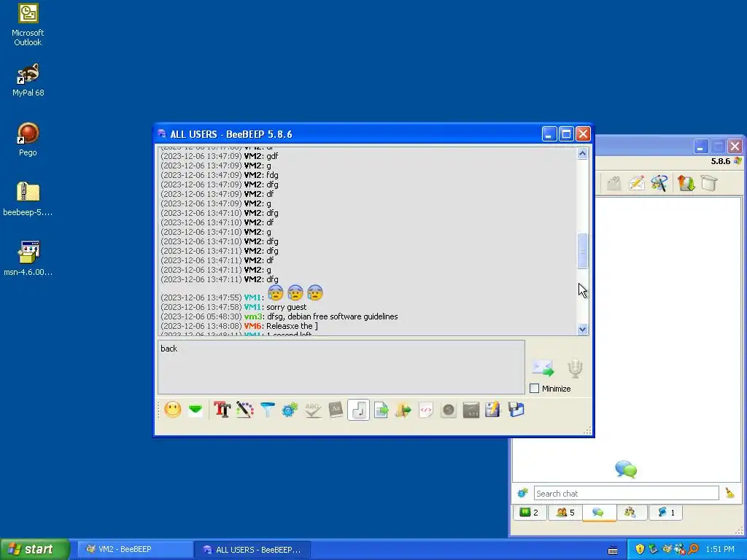Click the "Releasxe the ]" message from VM6

(x=292, y=326)
